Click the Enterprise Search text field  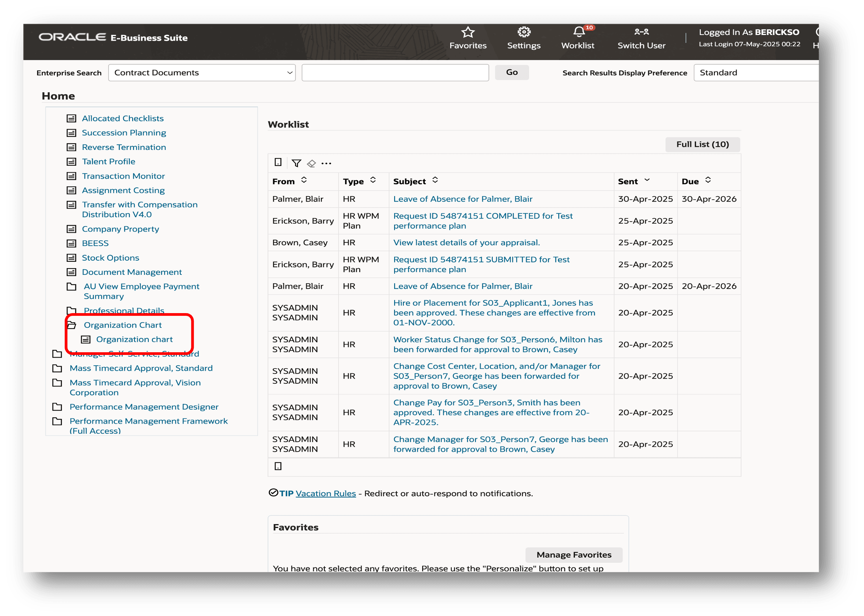click(395, 73)
